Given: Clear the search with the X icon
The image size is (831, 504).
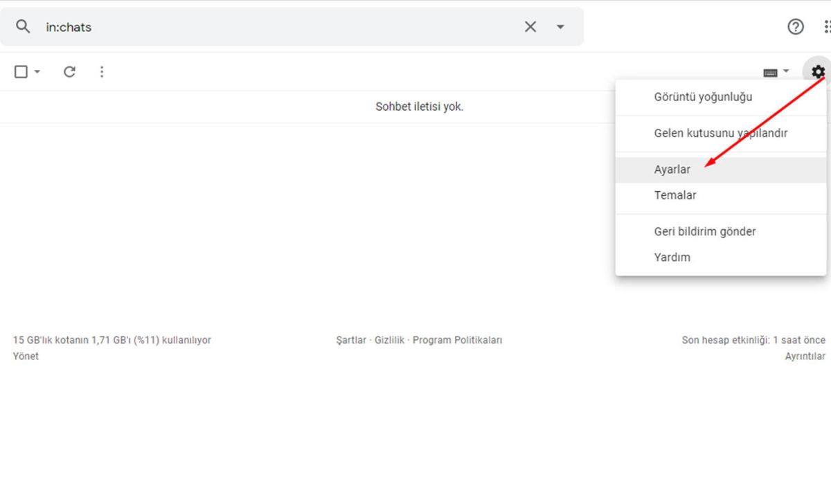Looking at the screenshot, I should point(530,26).
